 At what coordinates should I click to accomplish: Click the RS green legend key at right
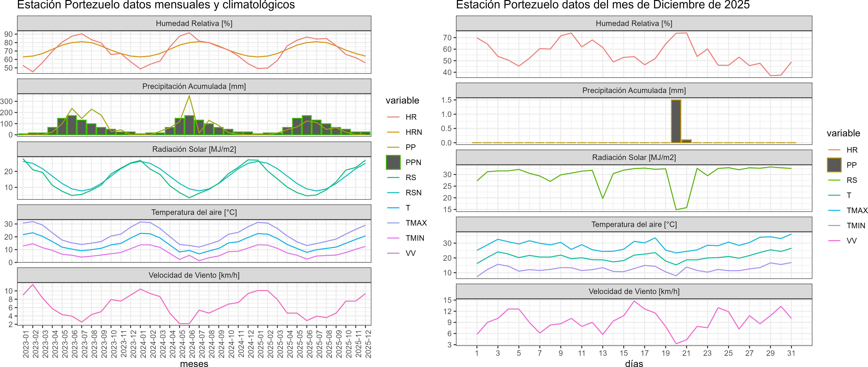pyautogui.click(x=834, y=180)
